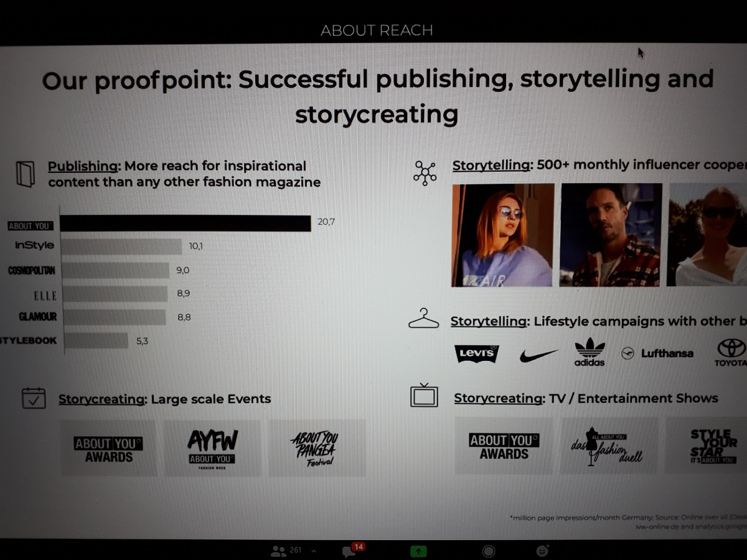The height and width of the screenshot is (560, 747).
Task: Click the ABOUT YOU AWARDS logo under Large scale Events
Action: point(109,449)
